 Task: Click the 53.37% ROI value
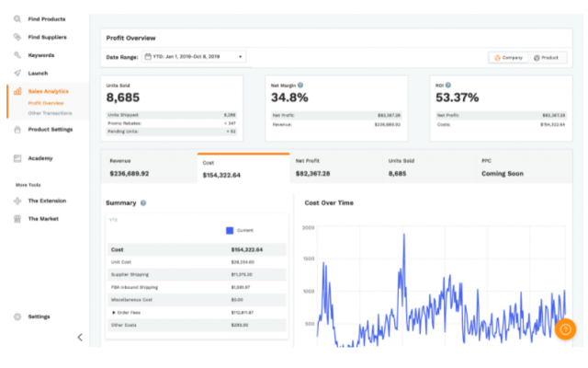tap(458, 98)
